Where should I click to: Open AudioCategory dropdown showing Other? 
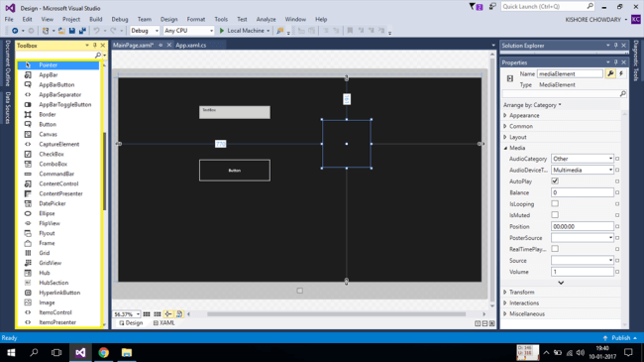tap(583, 159)
